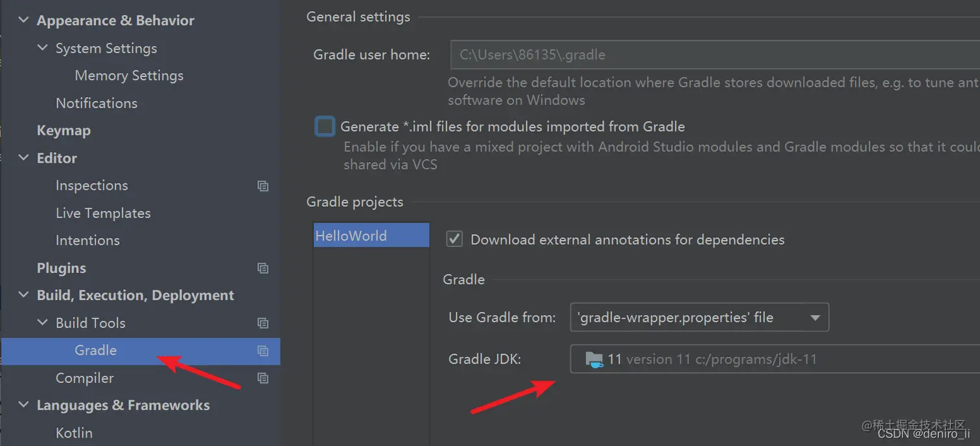The width and height of the screenshot is (980, 446).
Task: Collapse the Editor section
Action: [23, 158]
